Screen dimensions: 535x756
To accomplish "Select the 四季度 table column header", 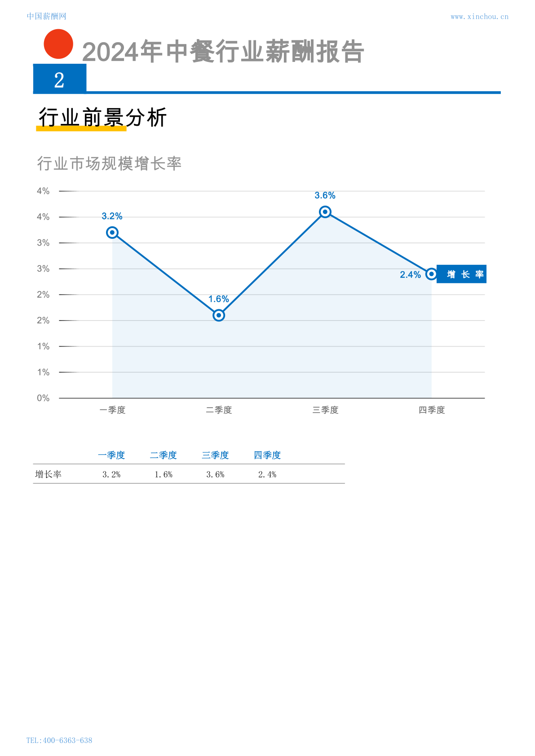I will coord(267,455).
